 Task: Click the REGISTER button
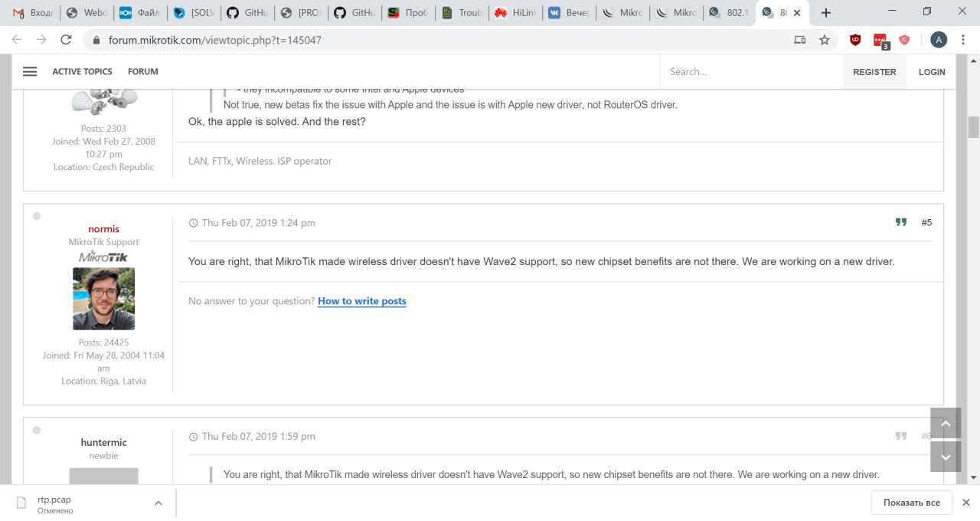pos(874,72)
